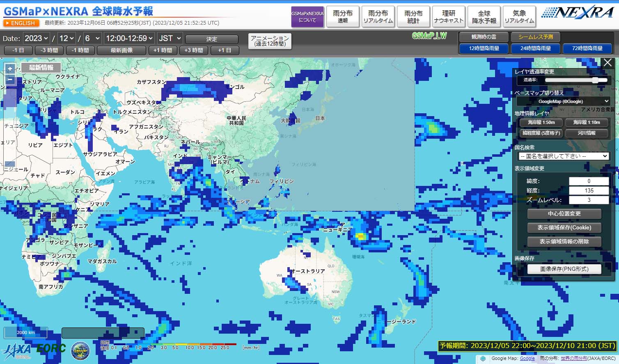The height and width of the screenshot is (364, 619).
Task: Toggle the 24時間降雨量 display
Action: (536, 48)
